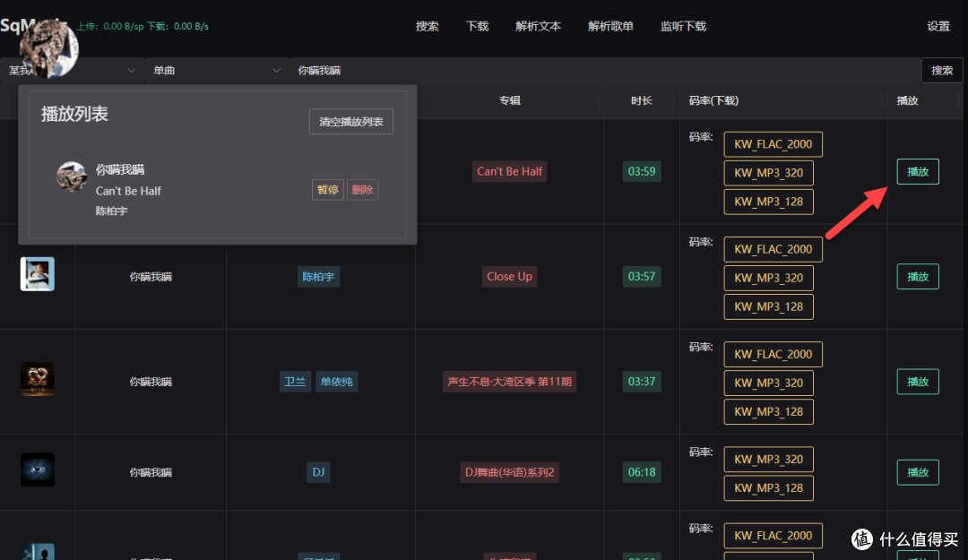
Task: Pause the playing song in playlist
Action: coord(327,190)
